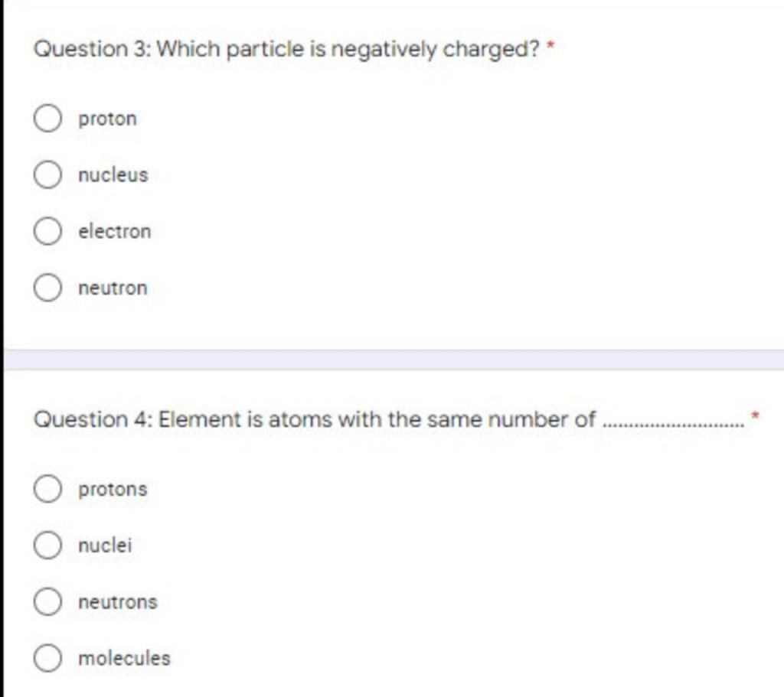
Task: Click the 'neutron' answer label text
Action: [113, 288]
